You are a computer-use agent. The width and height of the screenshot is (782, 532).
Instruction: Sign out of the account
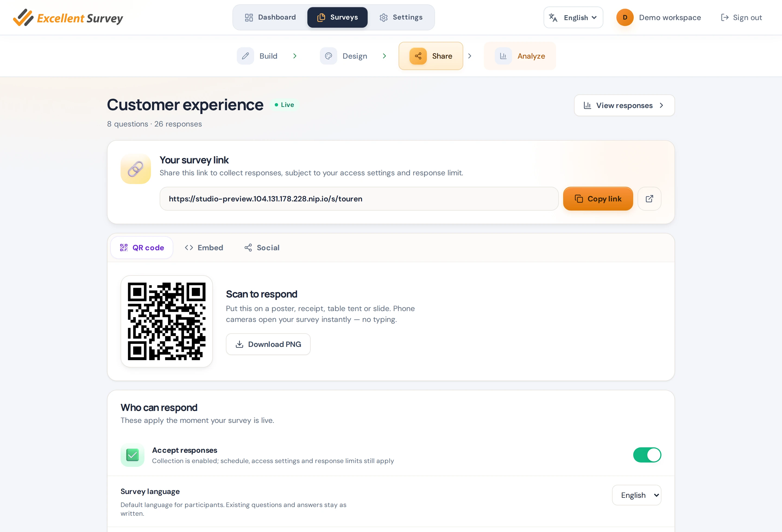pos(741,17)
